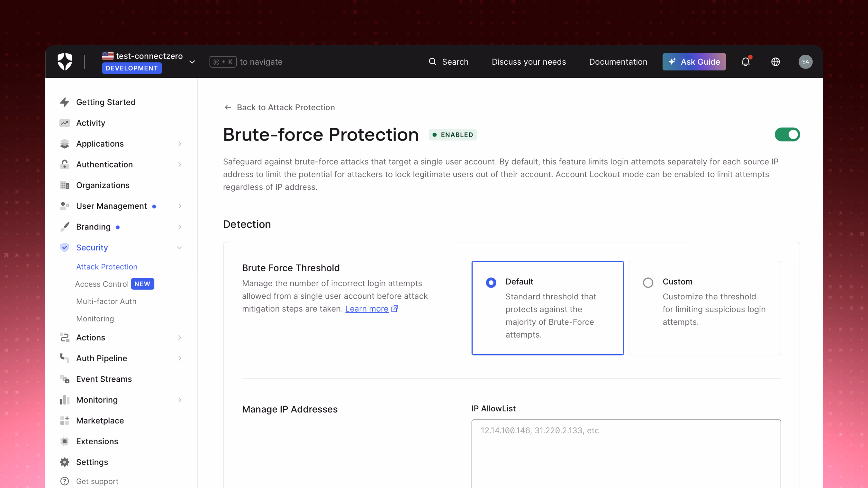Click the Getting Started lightning icon
This screenshot has width=868, height=488.
pyautogui.click(x=64, y=102)
